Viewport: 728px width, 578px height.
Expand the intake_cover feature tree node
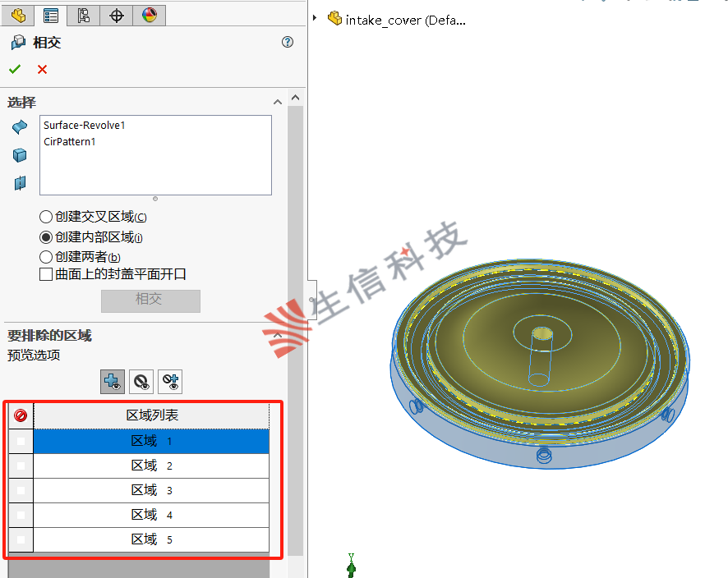316,19
